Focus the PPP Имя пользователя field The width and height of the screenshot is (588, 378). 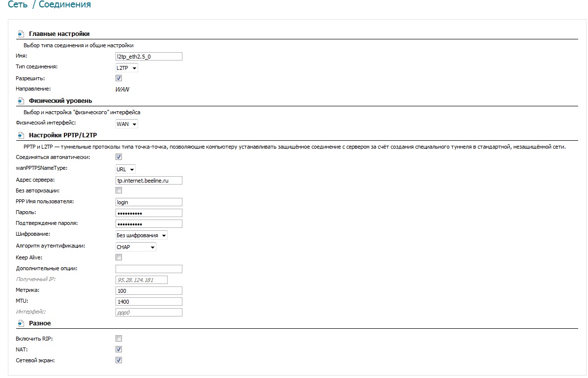149,202
